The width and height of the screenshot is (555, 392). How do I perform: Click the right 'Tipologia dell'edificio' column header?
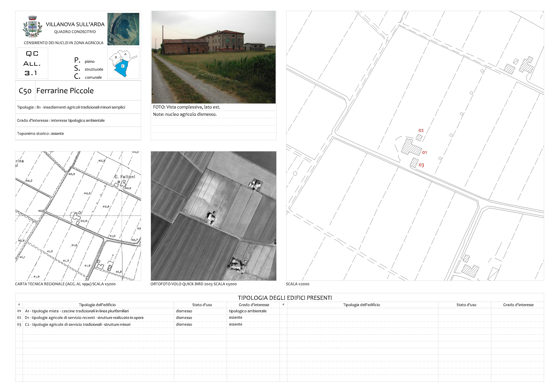click(x=362, y=305)
